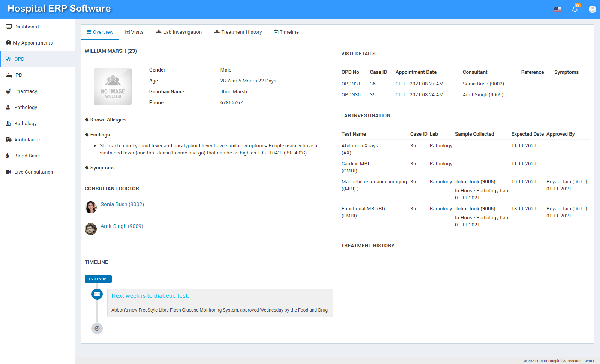The height and width of the screenshot is (364, 600).
Task: Open My Appointments menu item
Action: 37,43
